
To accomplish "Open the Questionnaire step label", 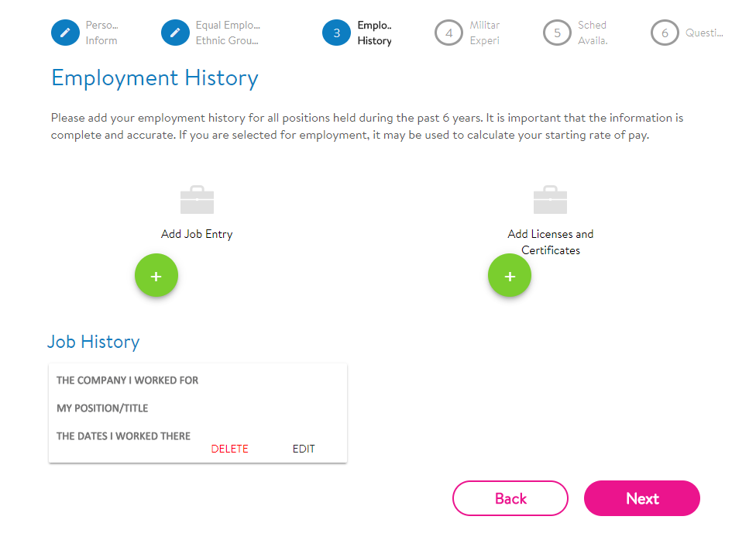I will click(x=704, y=33).
